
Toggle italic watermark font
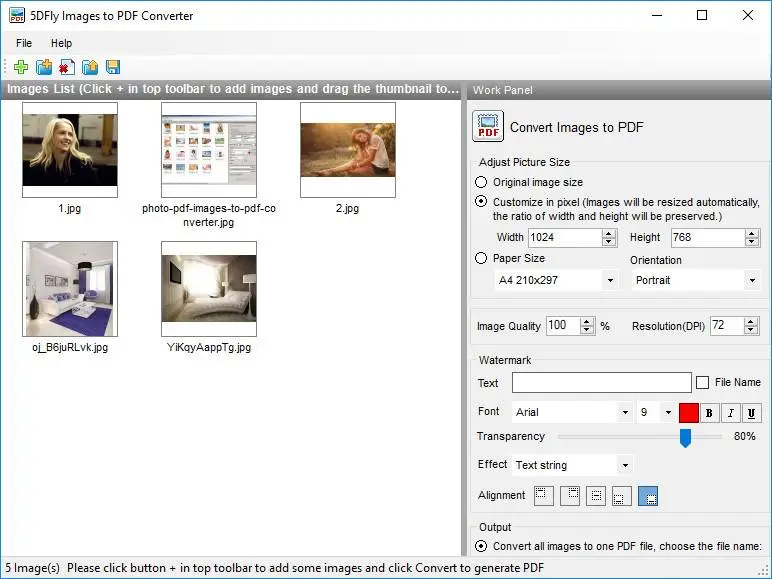(731, 413)
